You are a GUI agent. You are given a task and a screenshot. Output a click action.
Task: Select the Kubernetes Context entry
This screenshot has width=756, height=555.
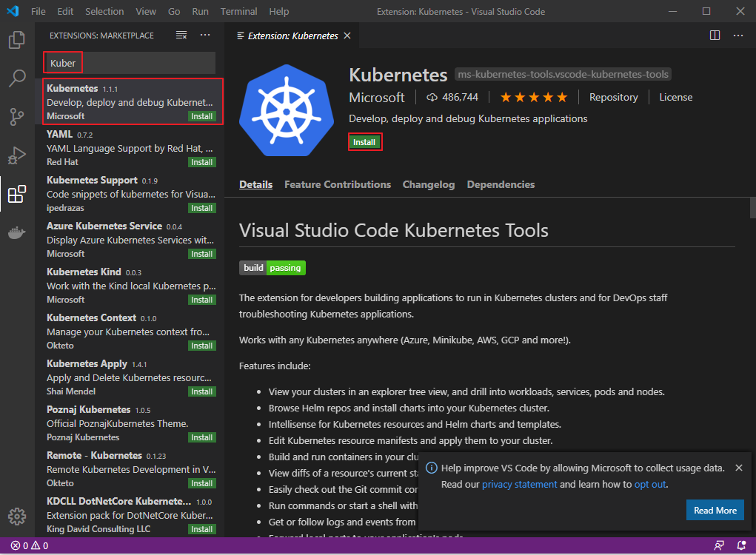pos(130,332)
